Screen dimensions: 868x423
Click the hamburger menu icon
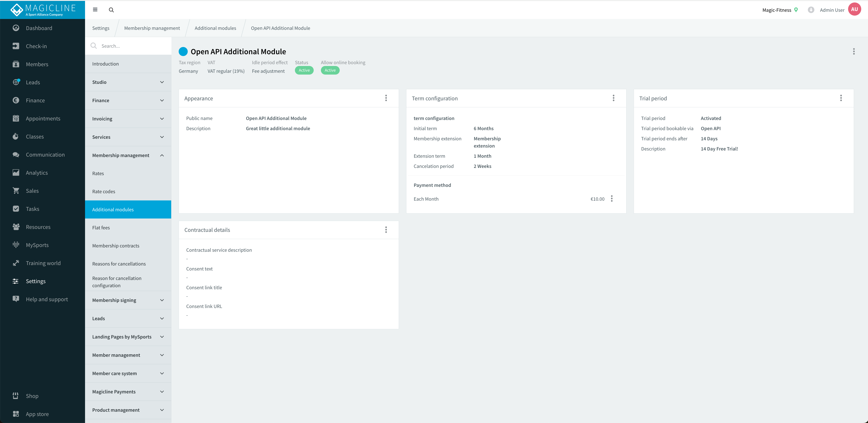[x=95, y=10]
